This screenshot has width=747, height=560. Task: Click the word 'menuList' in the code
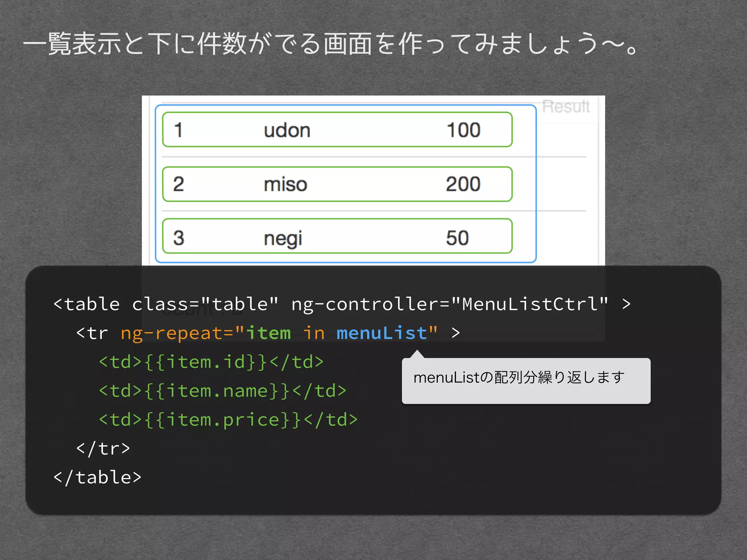tap(382, 333)
